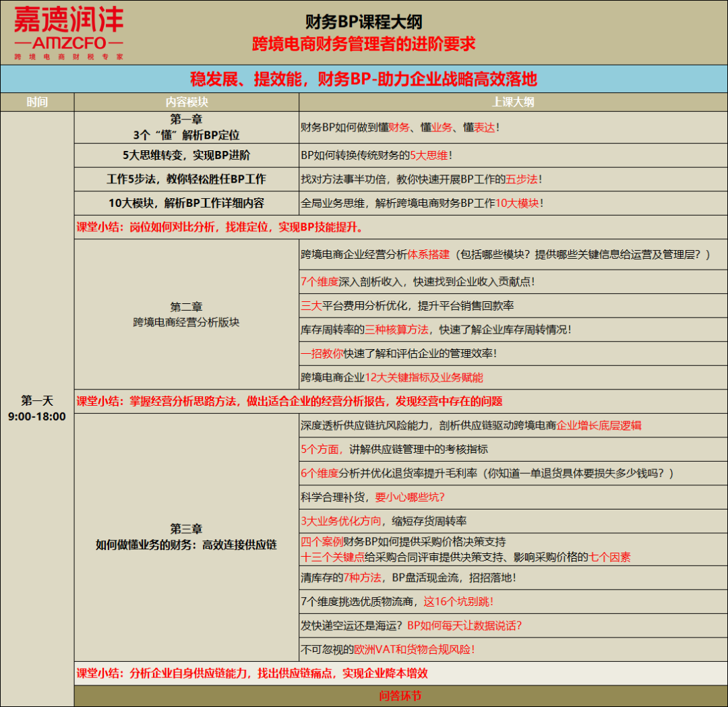The image size is (728, 707).
Task: Click summary 岗位如何对比分析，找准定位
Action: coord(400,227)
